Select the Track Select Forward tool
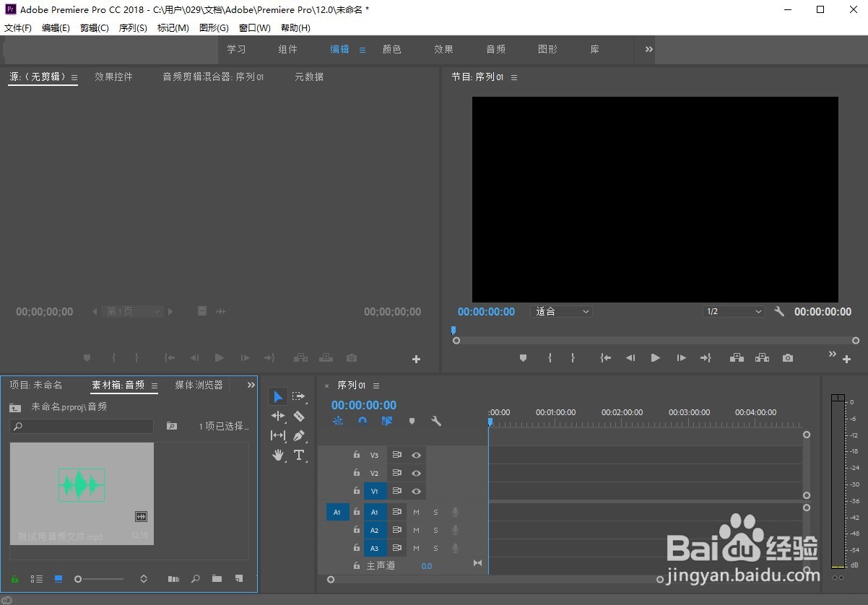 tap(298, 397)
